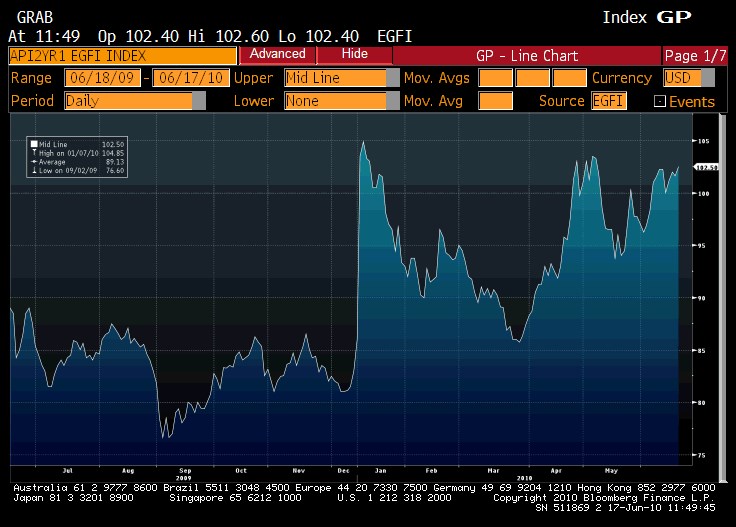Toggle the Events checkbox
736x527 pixels.
(659, 101)
